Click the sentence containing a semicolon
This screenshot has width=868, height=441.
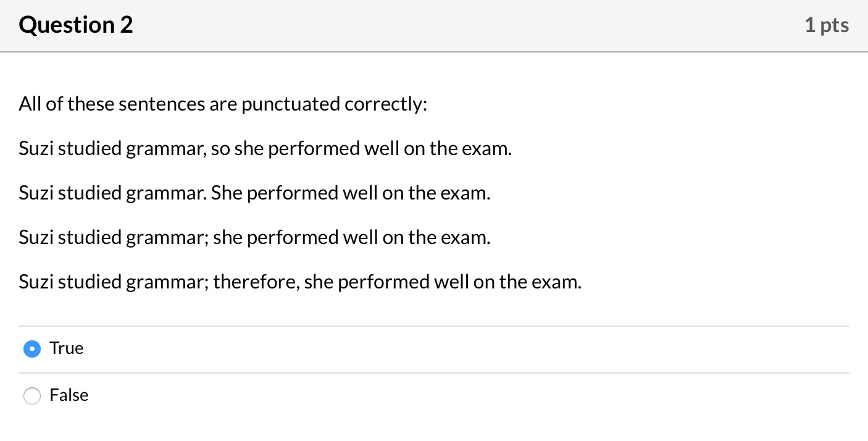click(254, 237)
